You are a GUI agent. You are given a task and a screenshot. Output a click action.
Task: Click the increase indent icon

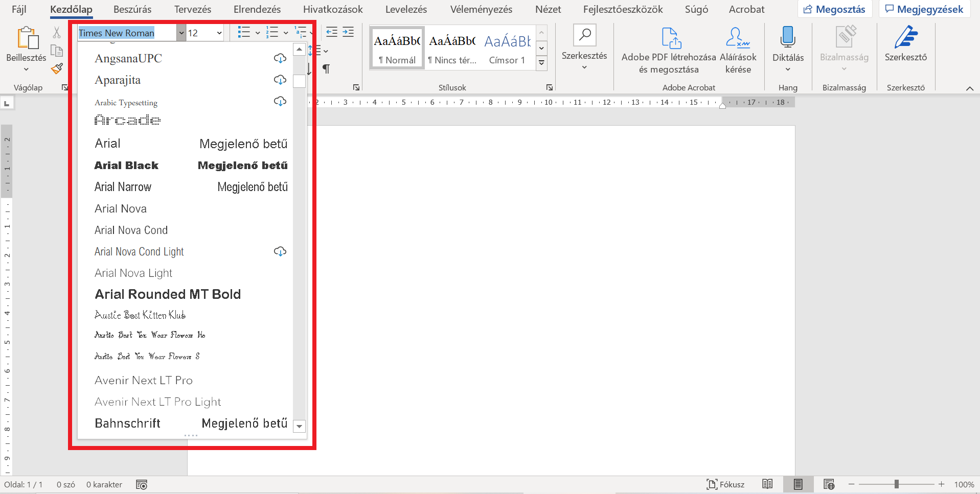tap(348, 32)
